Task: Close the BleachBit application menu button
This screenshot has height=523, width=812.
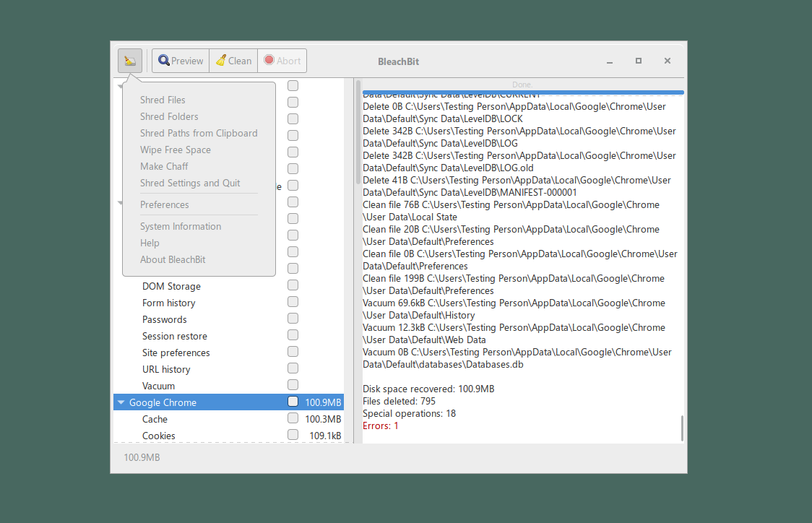Action: coord(130,61)
